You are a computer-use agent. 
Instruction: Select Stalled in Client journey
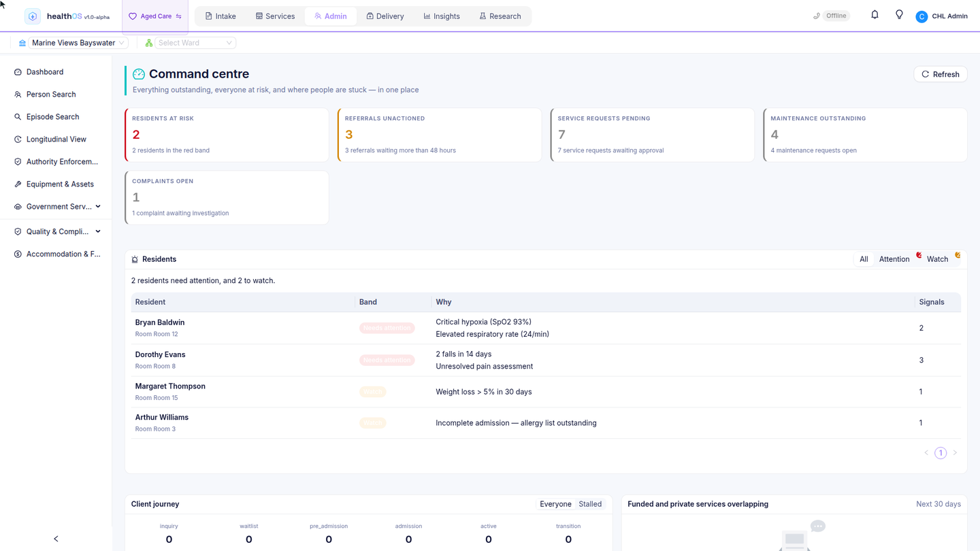point(590,504)
